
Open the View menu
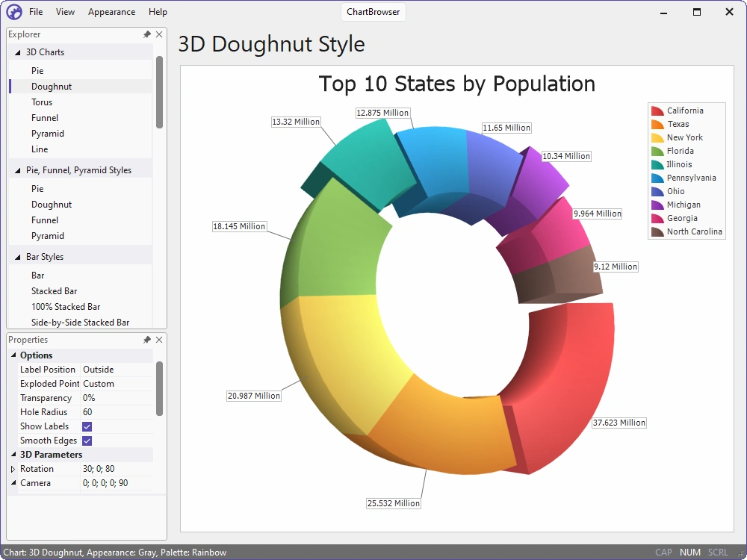pyautogui.click(x=65, y=12)
